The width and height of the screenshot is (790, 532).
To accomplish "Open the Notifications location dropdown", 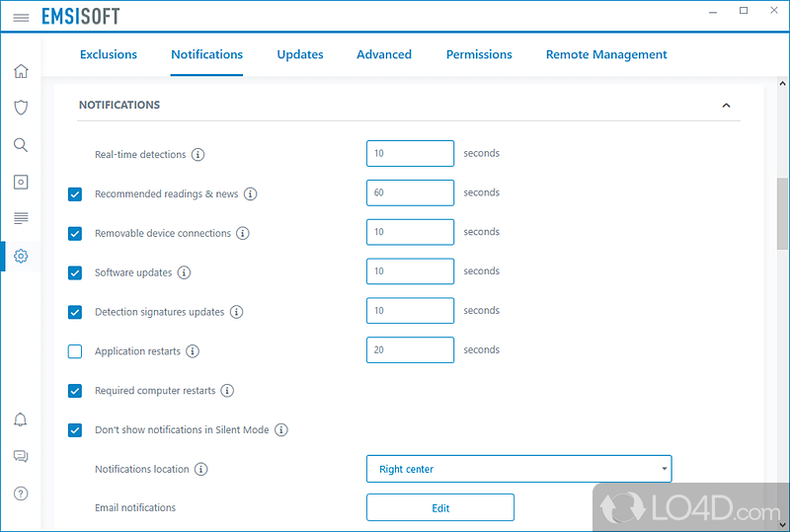I will pos(518,469).
